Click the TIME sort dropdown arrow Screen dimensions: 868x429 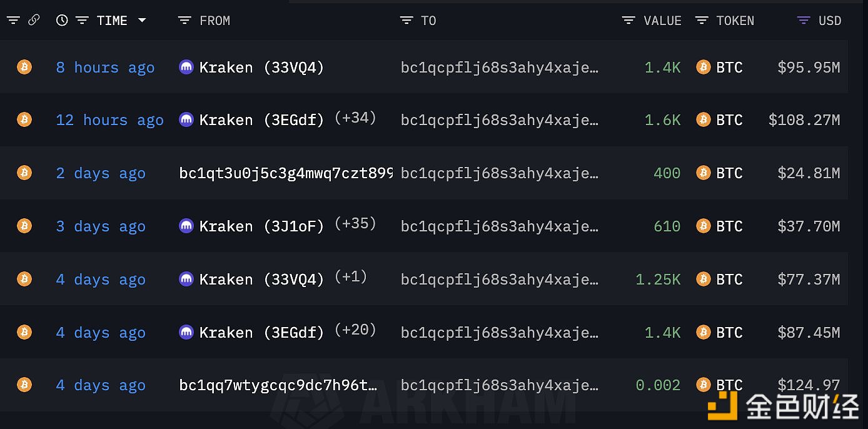[142, 21]
